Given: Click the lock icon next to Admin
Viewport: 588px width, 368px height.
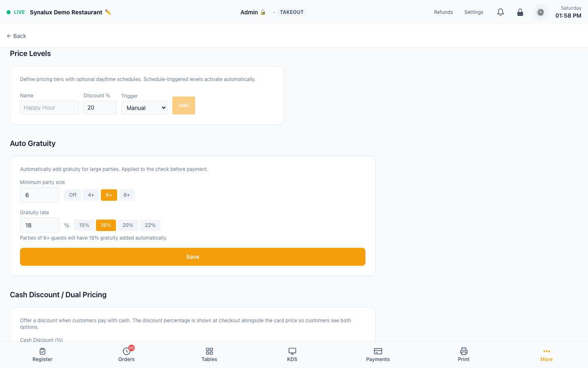Looking at the screenshot, I should (263, 12).
